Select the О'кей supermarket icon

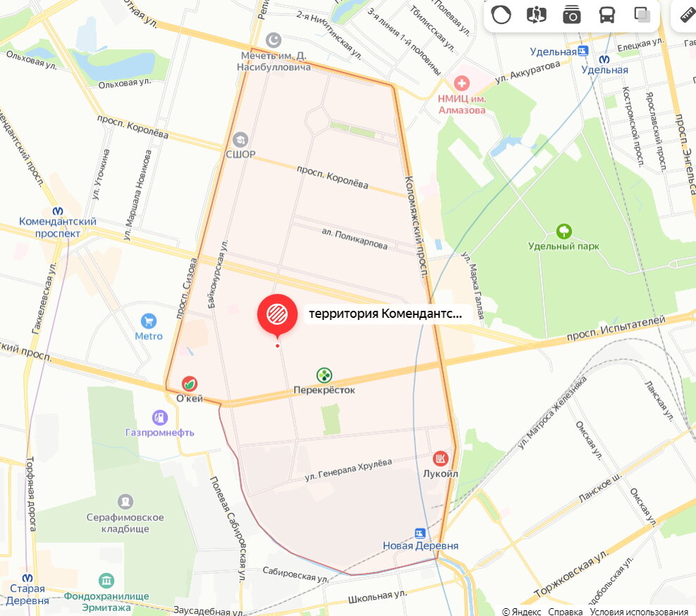coord(189,383)
